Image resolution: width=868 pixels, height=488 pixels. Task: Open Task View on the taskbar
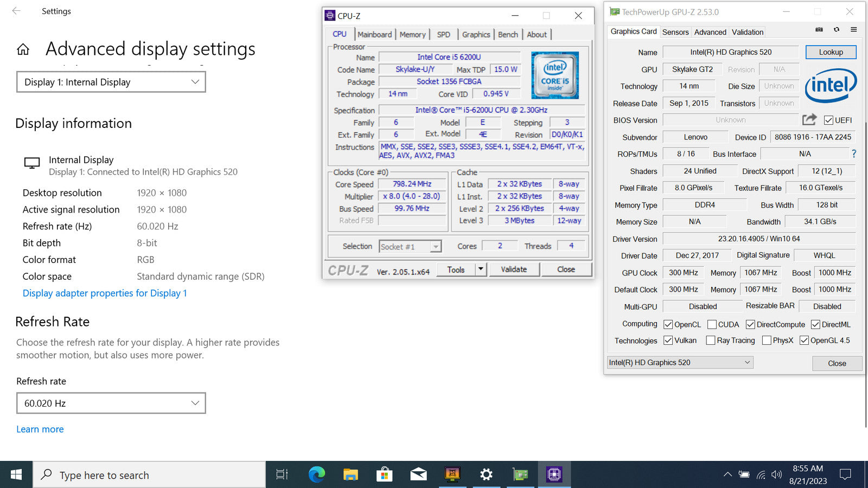[282, 475]
